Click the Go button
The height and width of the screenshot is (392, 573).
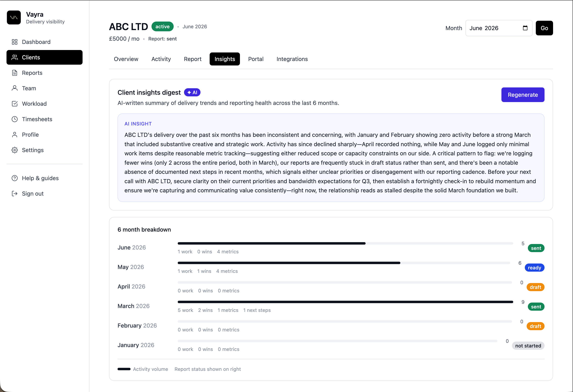click(544, 28)
